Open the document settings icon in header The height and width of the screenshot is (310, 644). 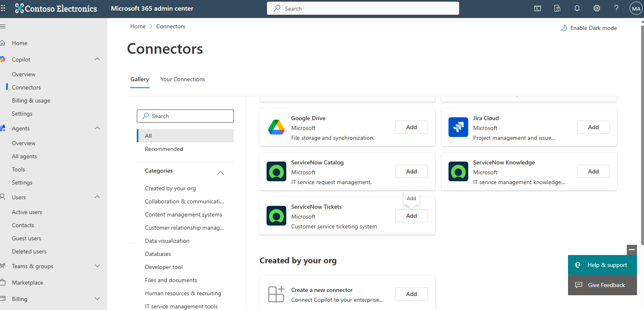[557, 8]
